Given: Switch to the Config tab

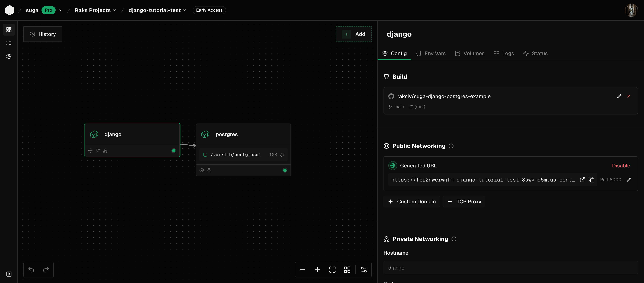Looking at the screenshot, I should [x=394, y=54].
